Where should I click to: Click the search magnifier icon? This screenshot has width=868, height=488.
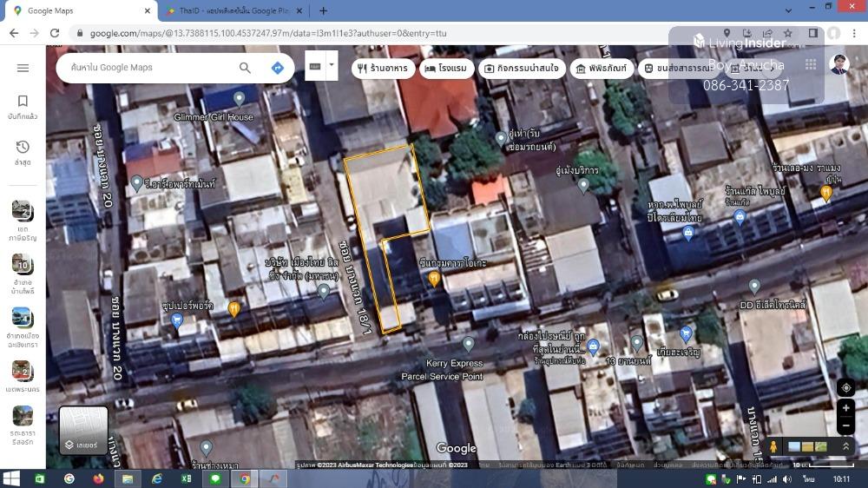pyautogui.click(x=245, y=68)
